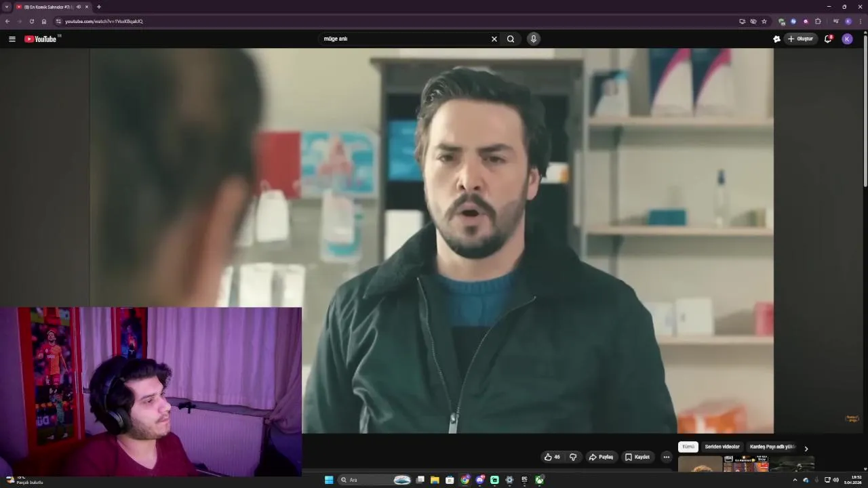Image resolution: width=868 pixels, height=488 pixels.
Task: Start voice search with microphone
Action: 534,39
